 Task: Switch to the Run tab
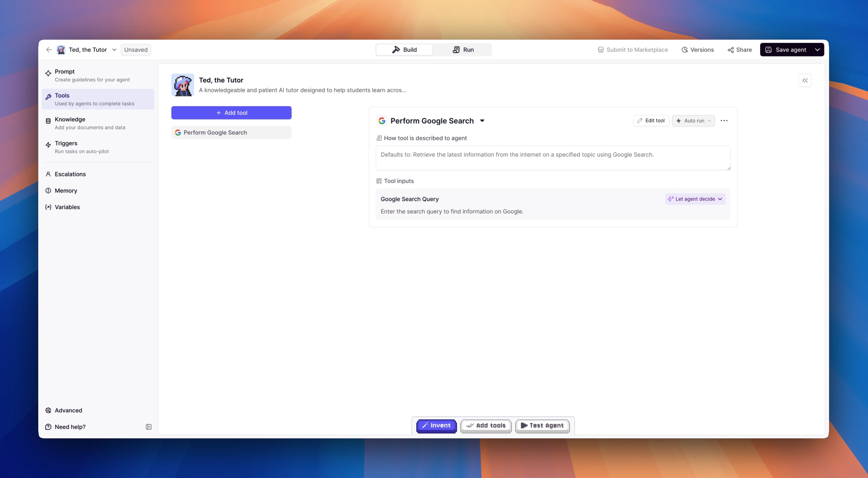tap(463, 50)
